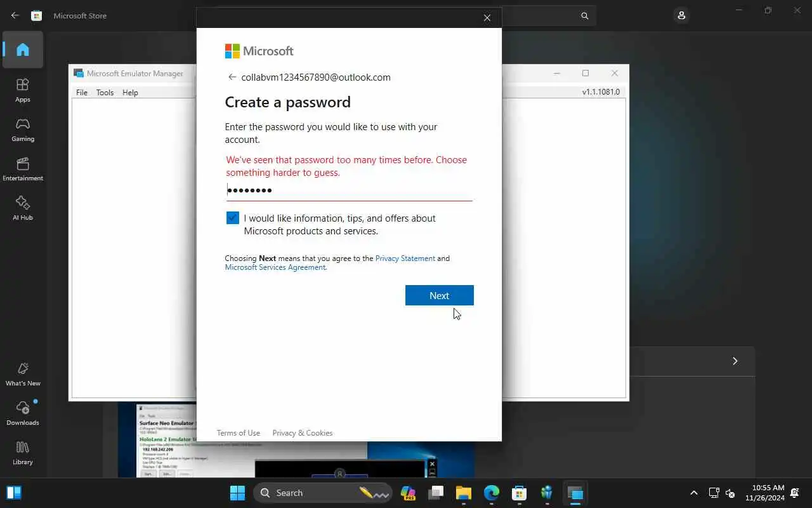Open Help menu in Emulator Manager
Screen dimensions: 812x508
(130, 92)
